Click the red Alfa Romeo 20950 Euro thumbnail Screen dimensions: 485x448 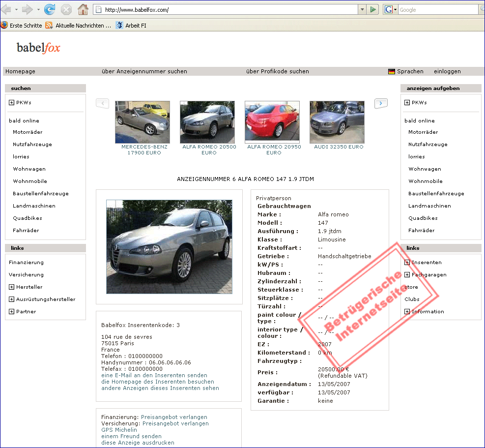coord(272,122)
